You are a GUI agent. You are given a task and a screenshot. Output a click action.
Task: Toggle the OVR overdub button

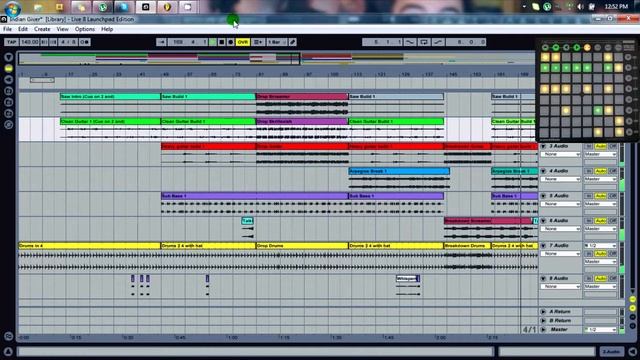pyautogui.click(x=243, y=42)
